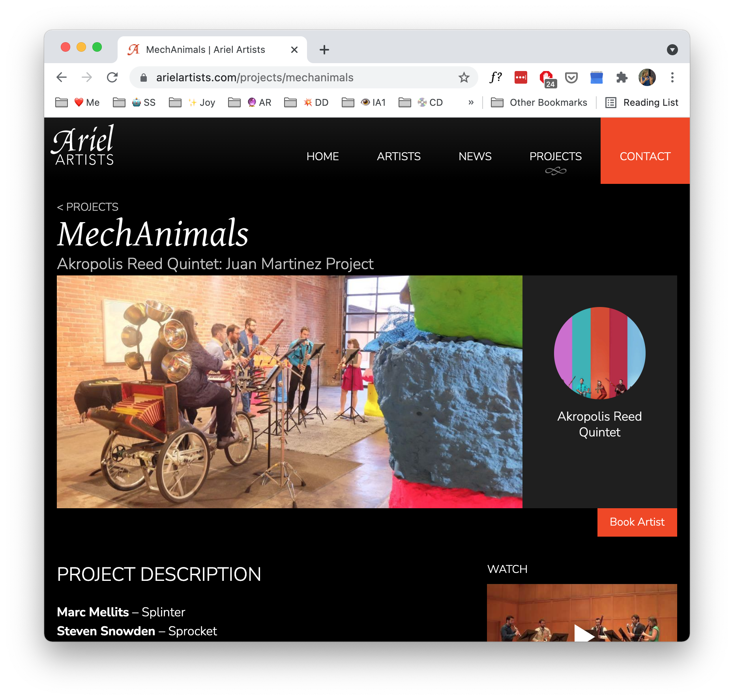Expand the tab search dropdown arrow
This screenshot has width=734, height=700.
coord(672,50)
